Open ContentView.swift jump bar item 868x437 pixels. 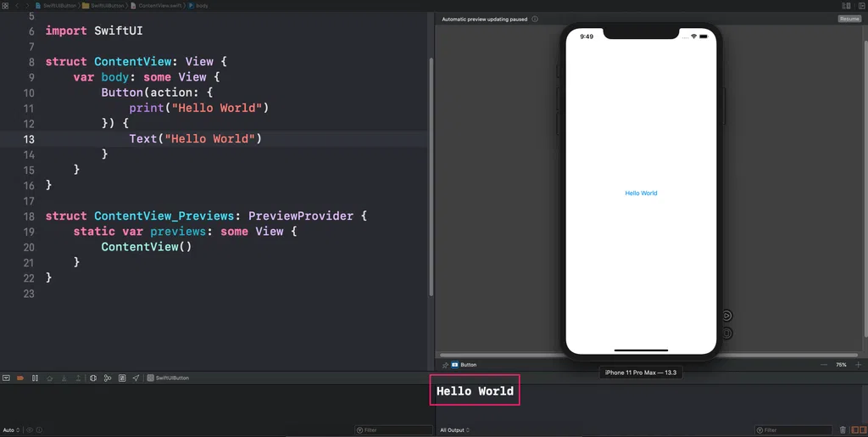(x=156, y=6)
